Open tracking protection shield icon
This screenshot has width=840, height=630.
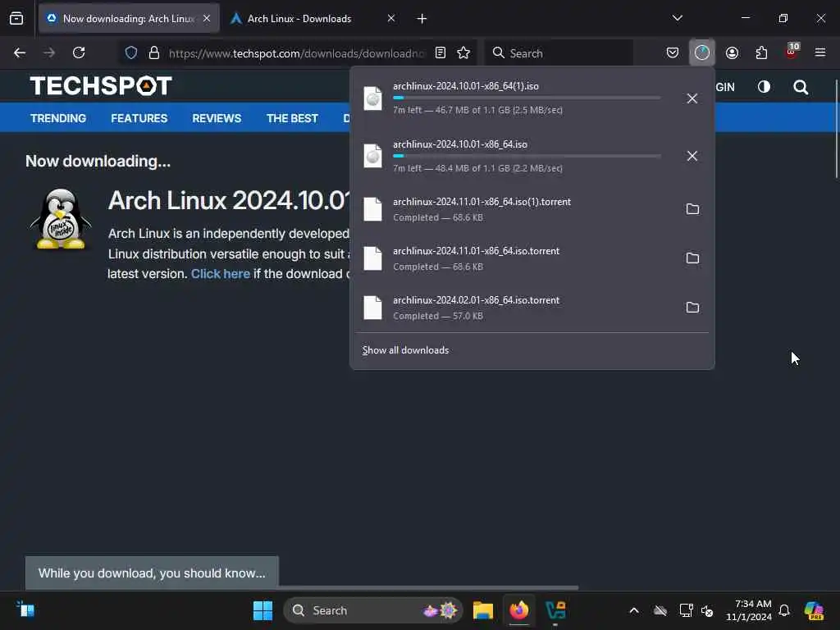[x=131, y=53]
